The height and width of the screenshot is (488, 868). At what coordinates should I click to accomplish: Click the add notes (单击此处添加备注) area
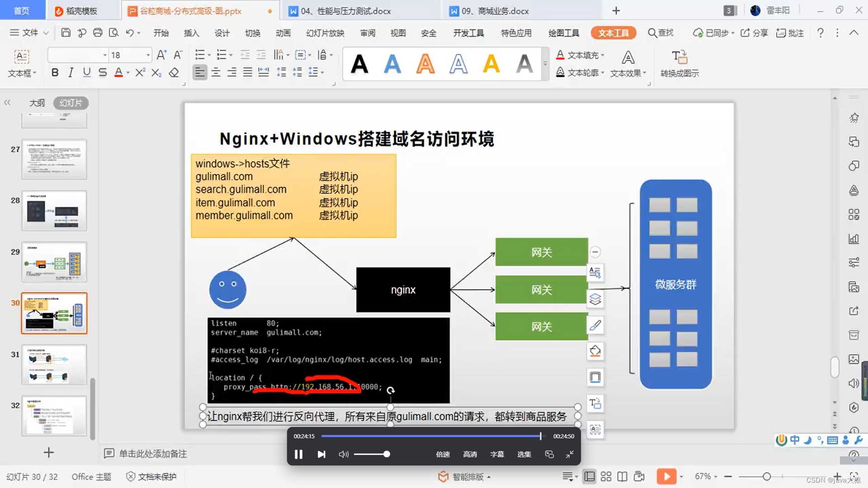point(152,454)
